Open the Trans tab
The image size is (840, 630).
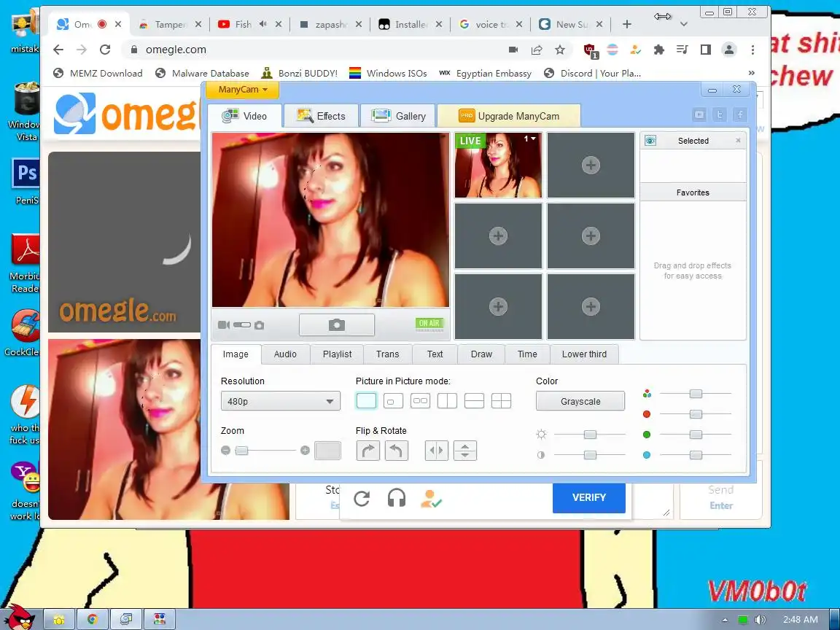[387, 354]
